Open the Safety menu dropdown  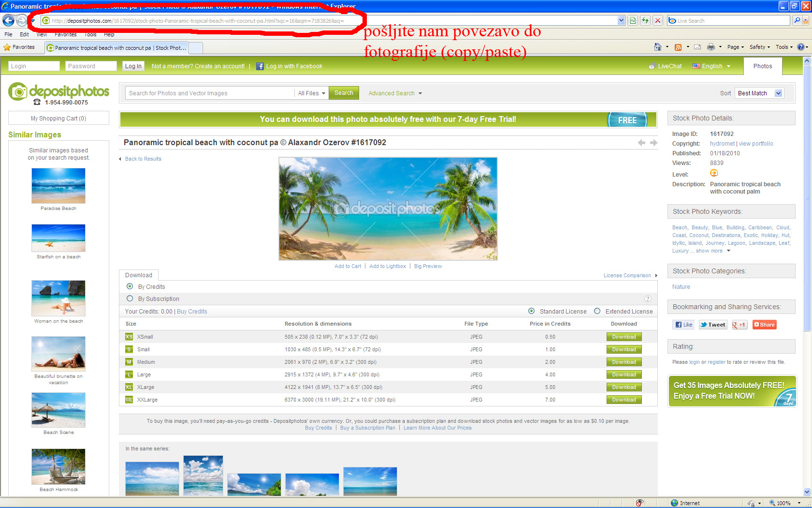(759, 47)
